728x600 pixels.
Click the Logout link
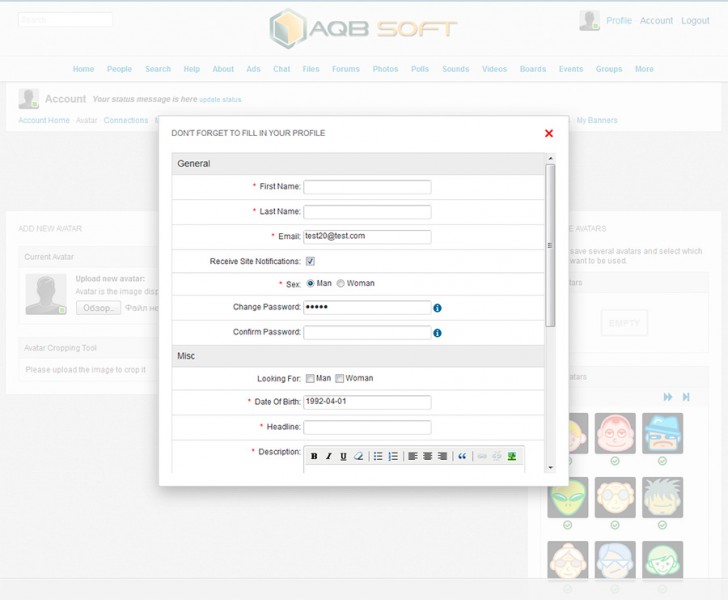coord(696,21)
